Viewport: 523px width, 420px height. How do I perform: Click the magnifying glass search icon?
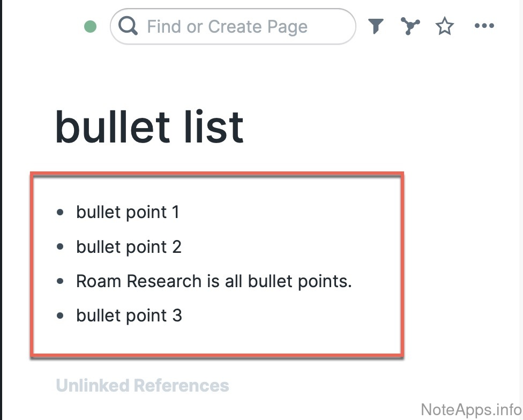click(128, 26)
